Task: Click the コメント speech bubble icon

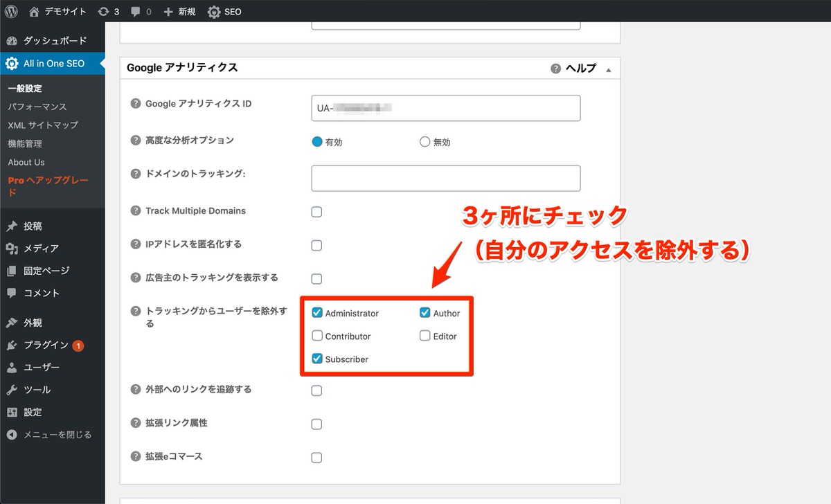Action: pos(12,293)
